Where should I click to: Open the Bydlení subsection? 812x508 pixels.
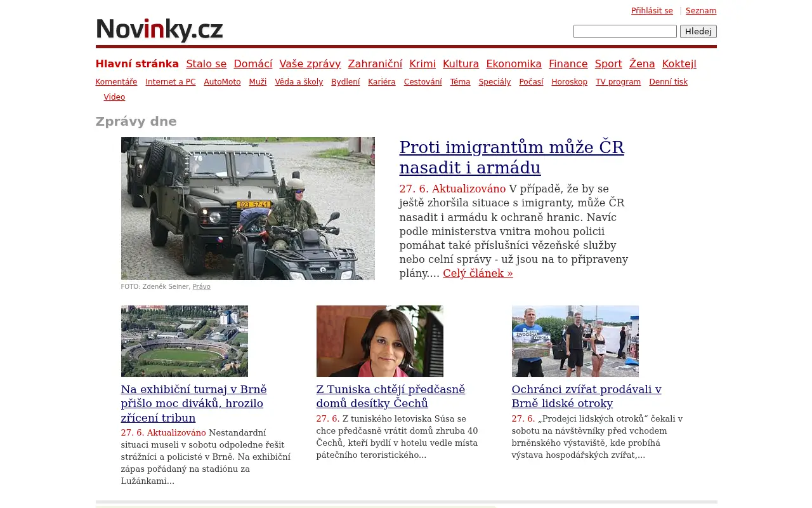[x=346, y=82]
